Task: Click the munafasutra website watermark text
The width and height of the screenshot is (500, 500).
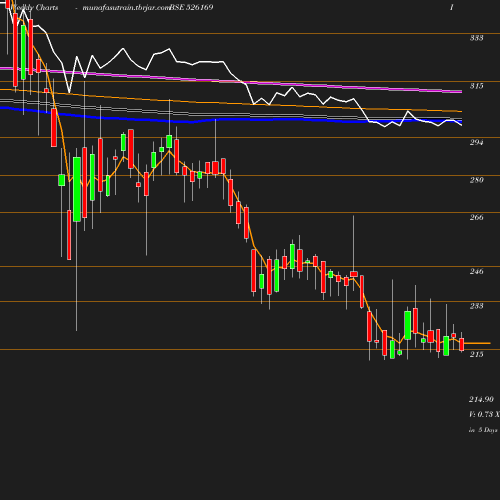Action: coord(126,8)
